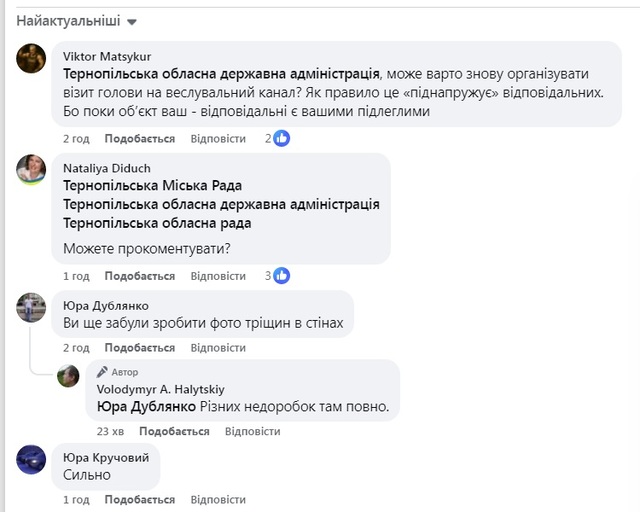640x512 pixels.
Task: Click Юра Дублянко's profile avatar
Action: (31, 307)
